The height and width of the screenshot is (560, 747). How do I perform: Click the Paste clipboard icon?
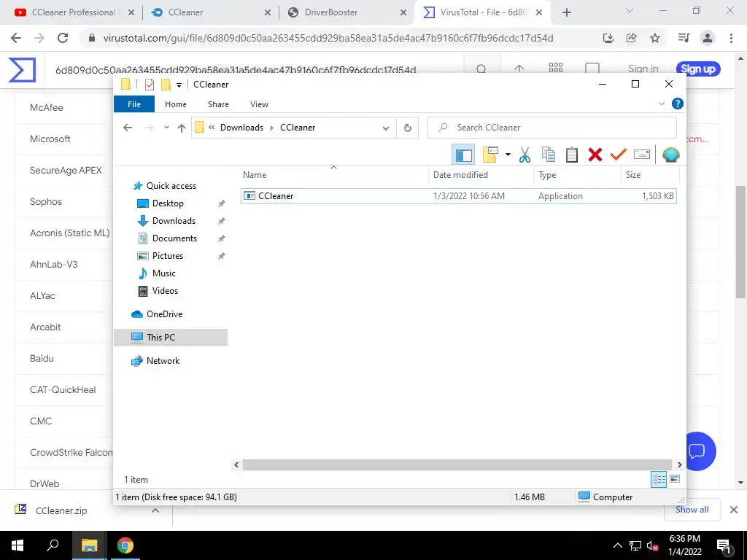572,155
